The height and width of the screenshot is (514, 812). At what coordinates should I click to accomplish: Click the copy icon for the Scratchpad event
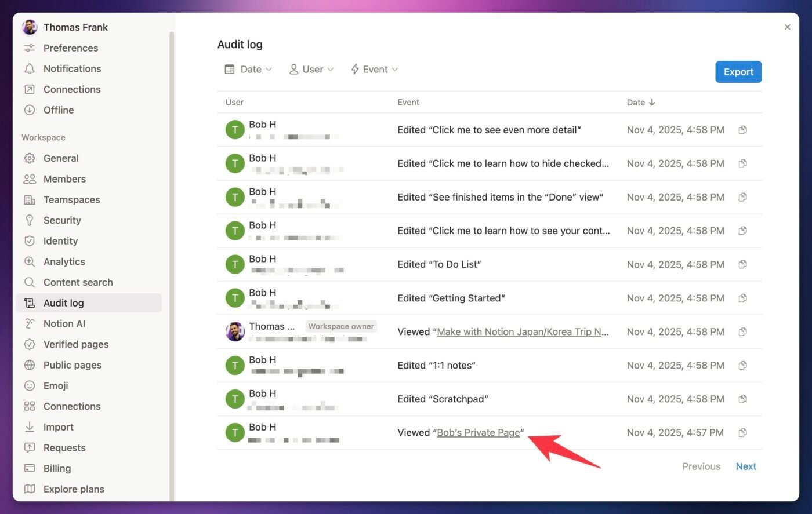click(x=742, y=399)
